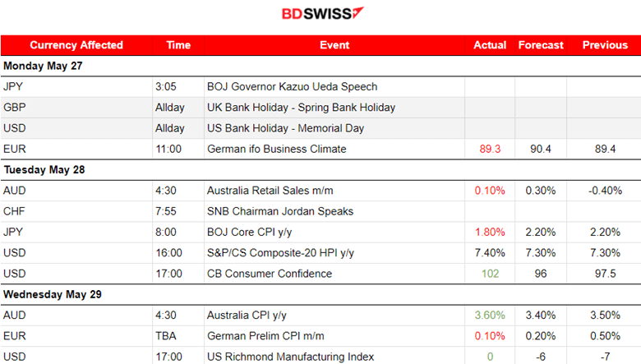Screen dimensions: 641x364
Task: Click the 102 actual value for Consumer Confidence
Action: pyautogui.click(x=490, y=274)
